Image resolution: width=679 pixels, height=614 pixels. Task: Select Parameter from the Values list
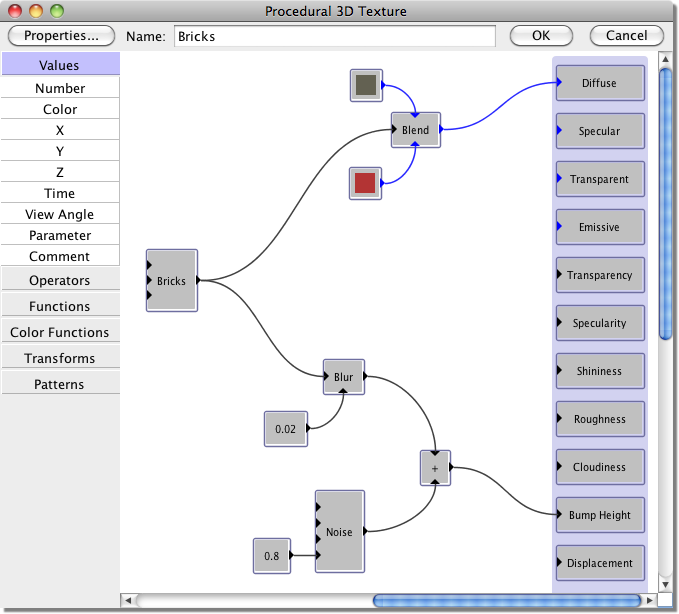(60, 235)
